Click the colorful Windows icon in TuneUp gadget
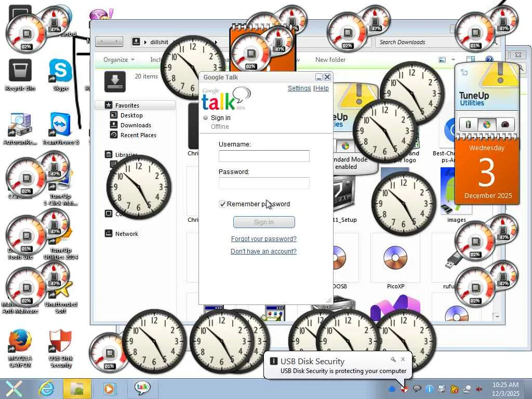The width and height of the screenshot is (532, 399). 486,125
